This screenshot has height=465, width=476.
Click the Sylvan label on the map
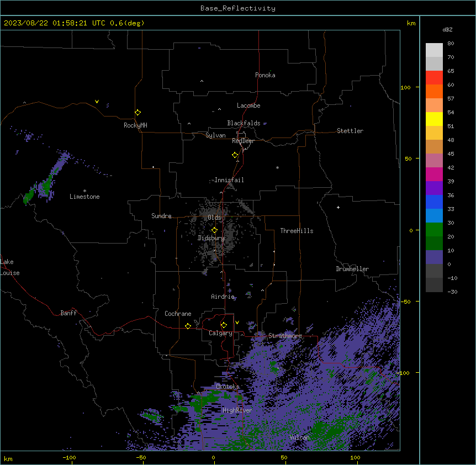point(215,135)
